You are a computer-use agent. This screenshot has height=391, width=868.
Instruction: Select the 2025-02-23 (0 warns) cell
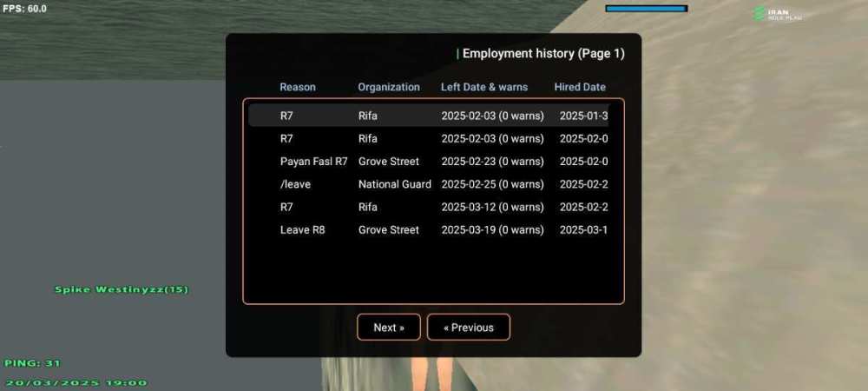[493, 161]
